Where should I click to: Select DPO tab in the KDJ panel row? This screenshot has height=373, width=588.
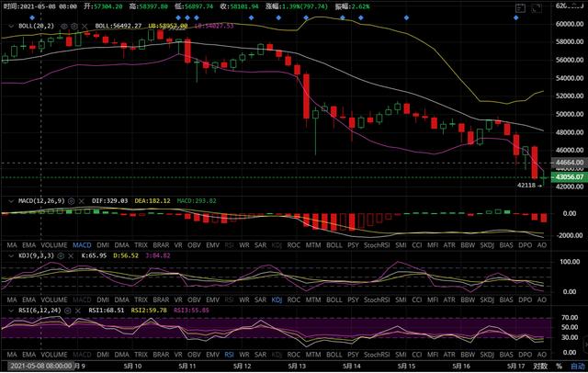click(525, 300)
